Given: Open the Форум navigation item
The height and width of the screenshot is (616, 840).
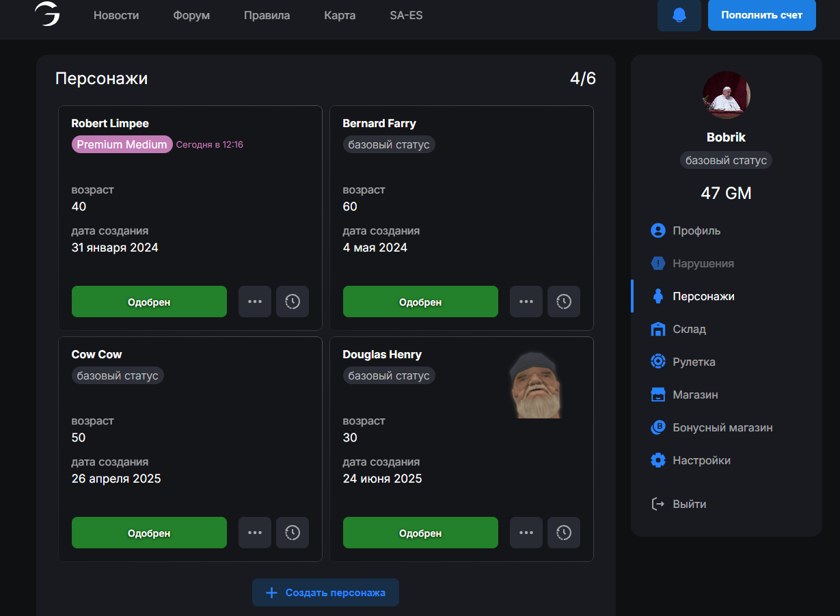Looking at the screenshot, I should click(191, 15).
